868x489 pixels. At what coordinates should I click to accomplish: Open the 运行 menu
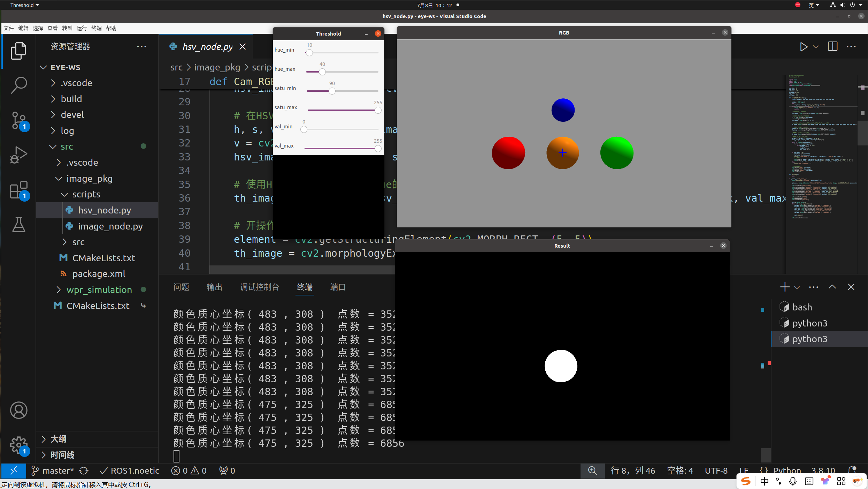click(82, 28)
